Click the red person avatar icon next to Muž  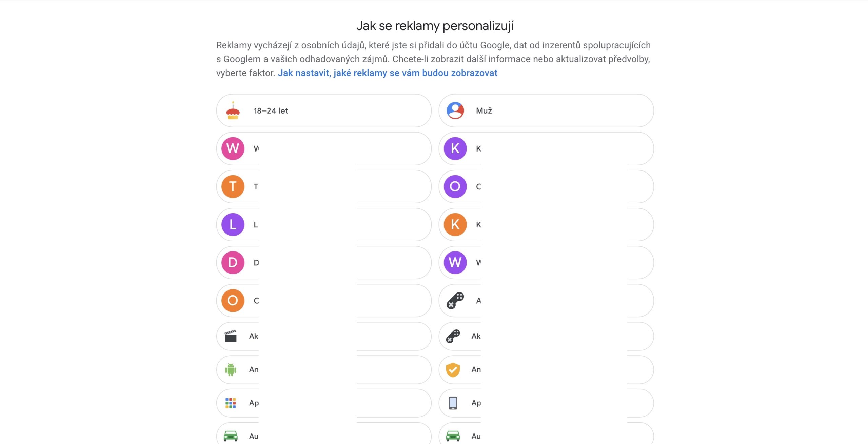point(455,110)
